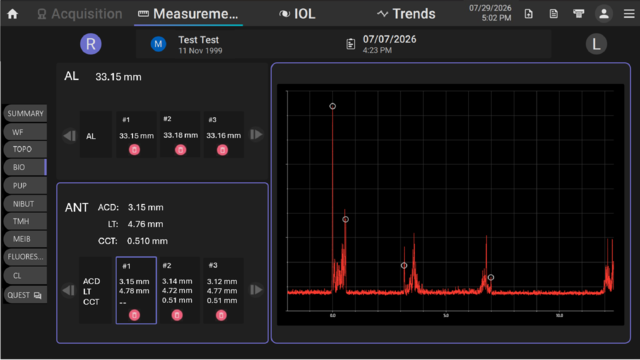Select ANT measurement card #2
Viewport: 640px width, 360px height.
point(180,290)
